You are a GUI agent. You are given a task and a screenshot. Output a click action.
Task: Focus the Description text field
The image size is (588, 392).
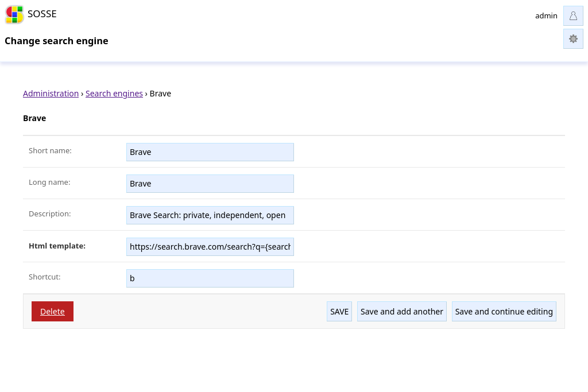(x=210, y=215)
